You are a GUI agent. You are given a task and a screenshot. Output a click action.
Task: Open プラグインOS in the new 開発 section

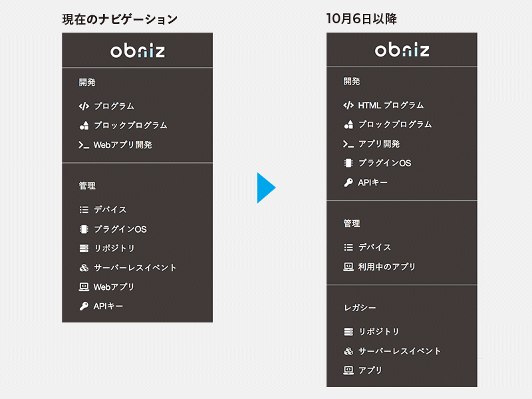tap(384, 163)
